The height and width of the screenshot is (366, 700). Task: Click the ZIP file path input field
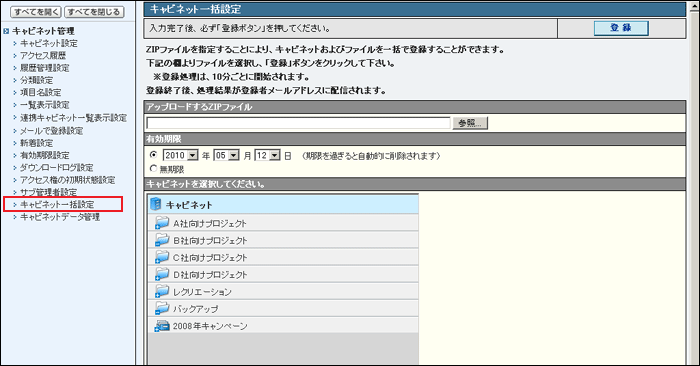298,123
